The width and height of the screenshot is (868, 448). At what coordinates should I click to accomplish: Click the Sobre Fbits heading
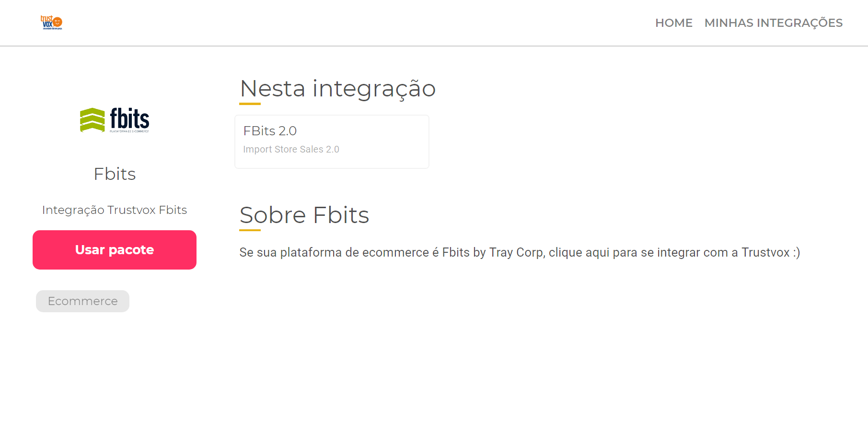pyautogui.click(x=304, y=215)
